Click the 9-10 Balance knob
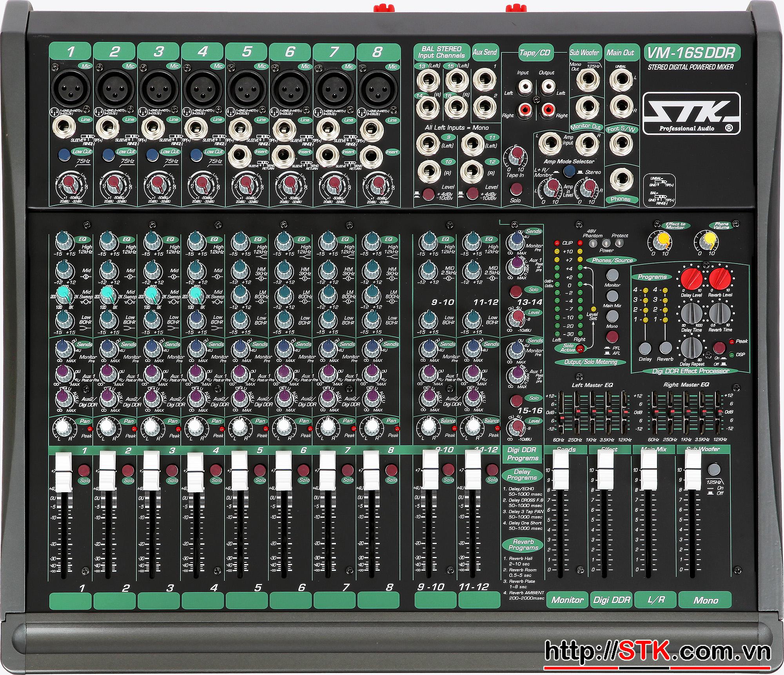This screenshot has width=784, height=675. 429,426
